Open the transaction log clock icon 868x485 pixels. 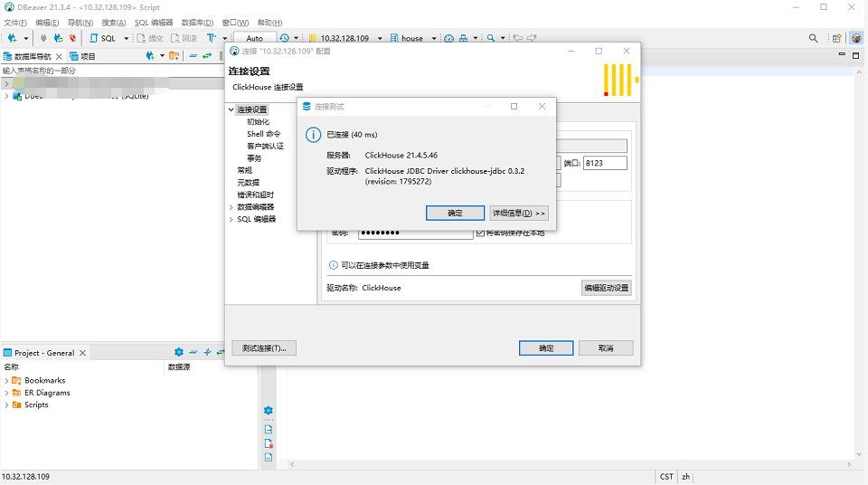284,38
